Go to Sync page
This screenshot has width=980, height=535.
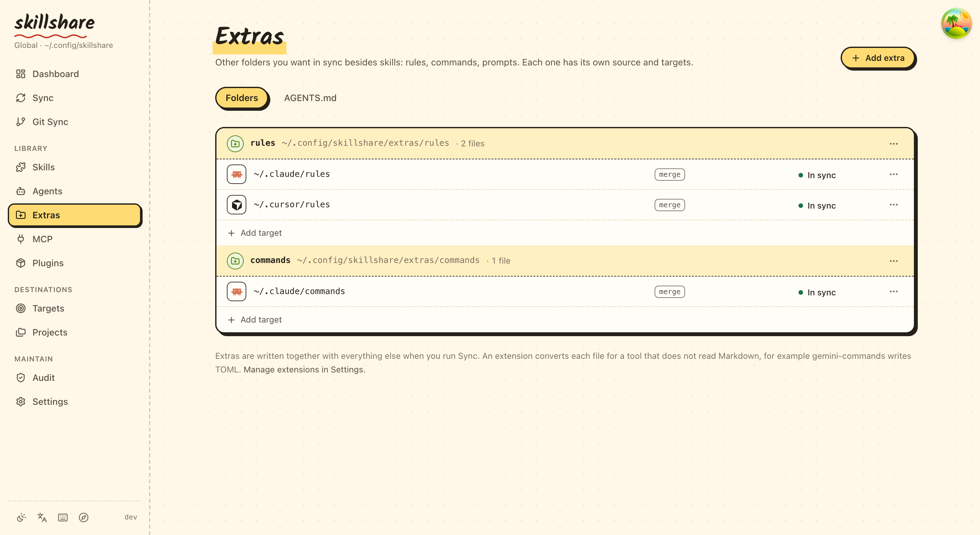[75, 98]
